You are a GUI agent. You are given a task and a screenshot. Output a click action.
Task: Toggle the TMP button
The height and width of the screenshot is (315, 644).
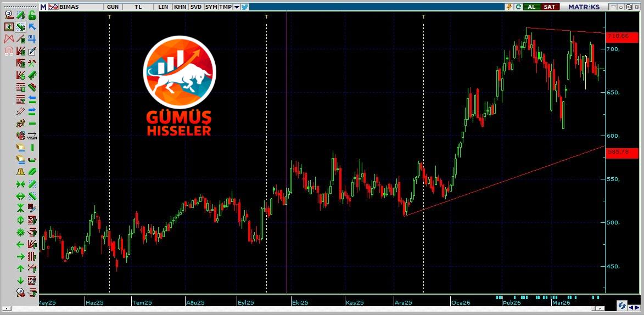(225, 7)
